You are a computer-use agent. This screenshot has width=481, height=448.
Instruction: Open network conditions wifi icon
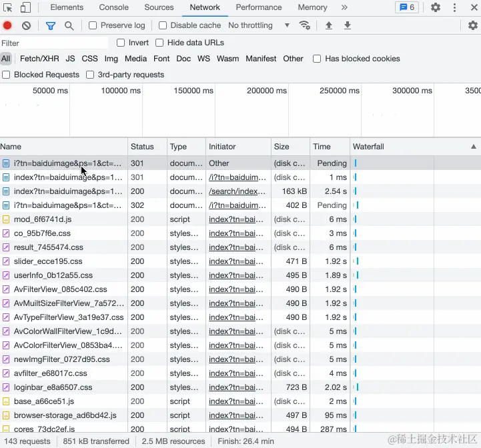[x=305, y=25]
